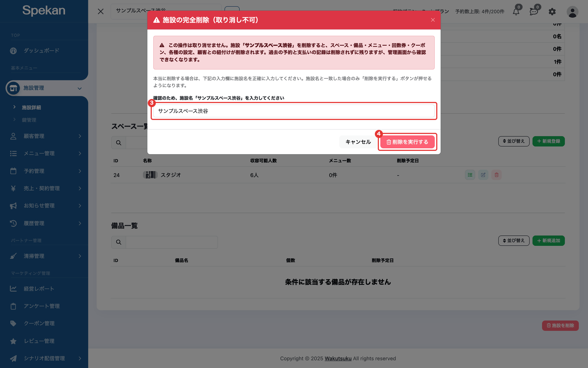The image size is (588, 368).
Task: Open the 鍵管理 submenu item
Action: coord(29,120)
